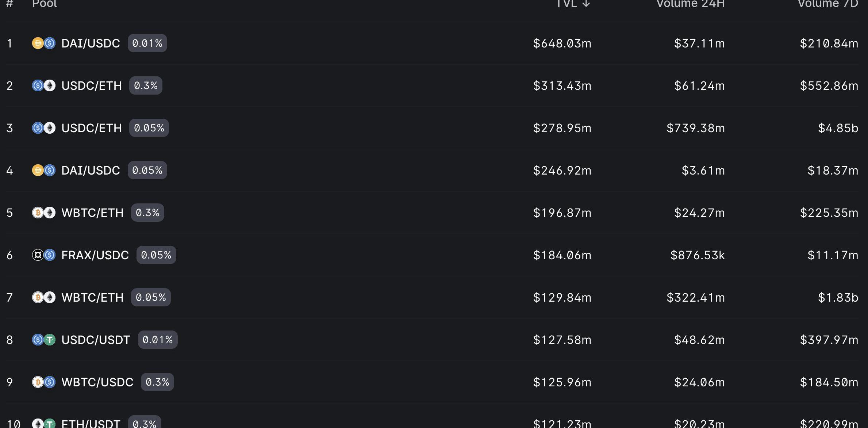The image size is (868, 428).
Task: Open the USDC/ETH 0.05% pool link
Action: [92, 128]
